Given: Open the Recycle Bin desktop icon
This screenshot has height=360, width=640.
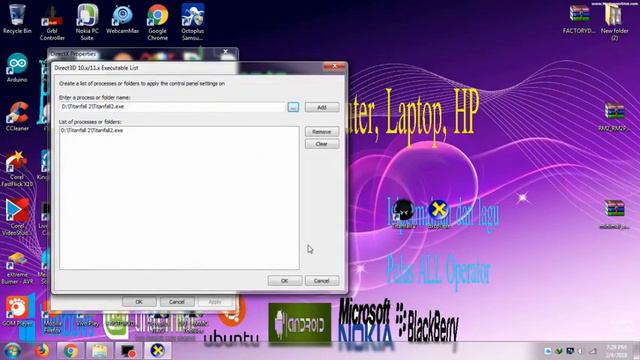Looking at the screenshot, I should point(17,18).
